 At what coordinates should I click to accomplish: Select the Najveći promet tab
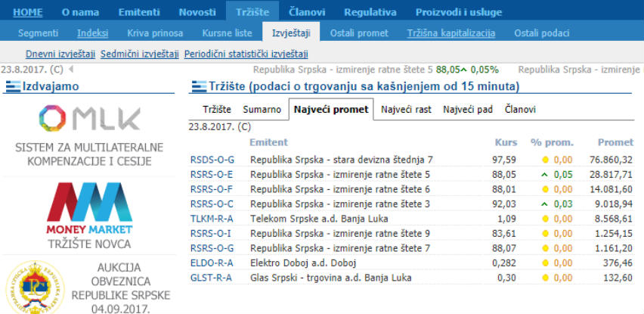coord(331,110)
